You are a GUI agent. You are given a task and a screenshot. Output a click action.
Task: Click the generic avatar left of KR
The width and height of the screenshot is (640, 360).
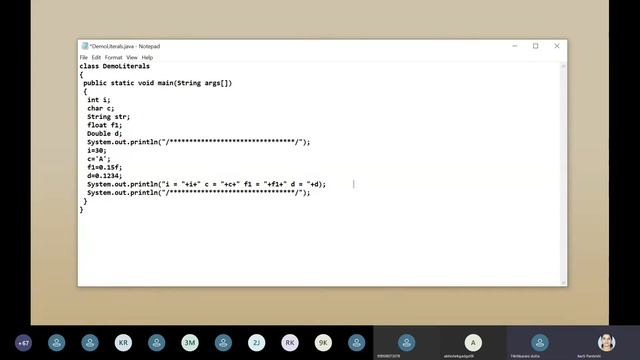click(x=90, y=343)
